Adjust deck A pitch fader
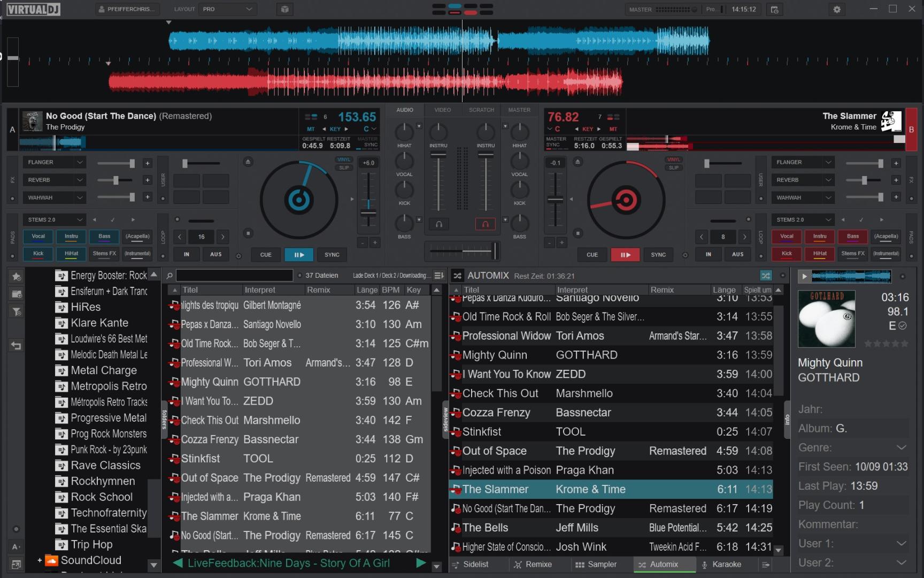This screenshot has width=924, height=578. 368,212
